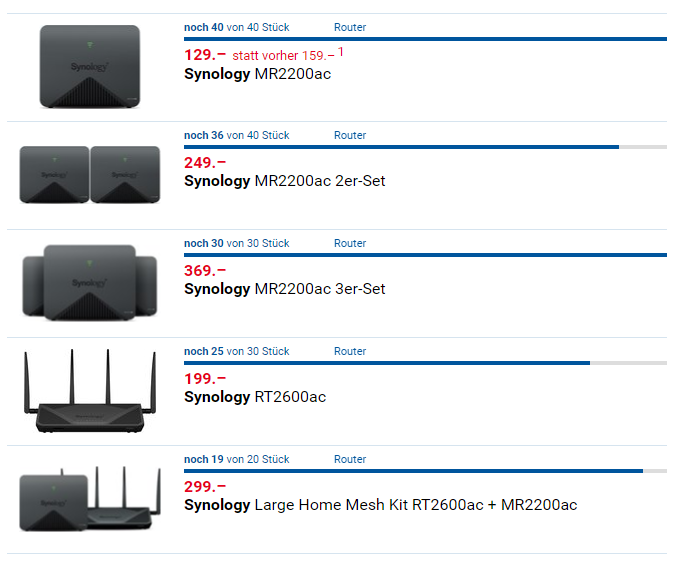Viewport: 696px width, 563px height.
Task: Open the Large Home Mesh Kit title link
Action: (380, 505)
